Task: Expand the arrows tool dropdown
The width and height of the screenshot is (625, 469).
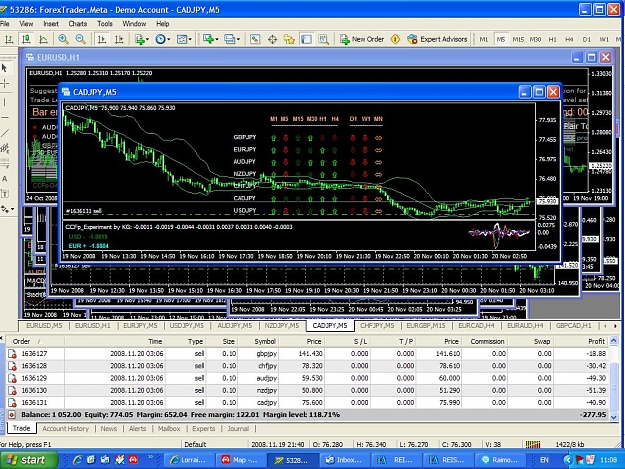Action: 12,209
